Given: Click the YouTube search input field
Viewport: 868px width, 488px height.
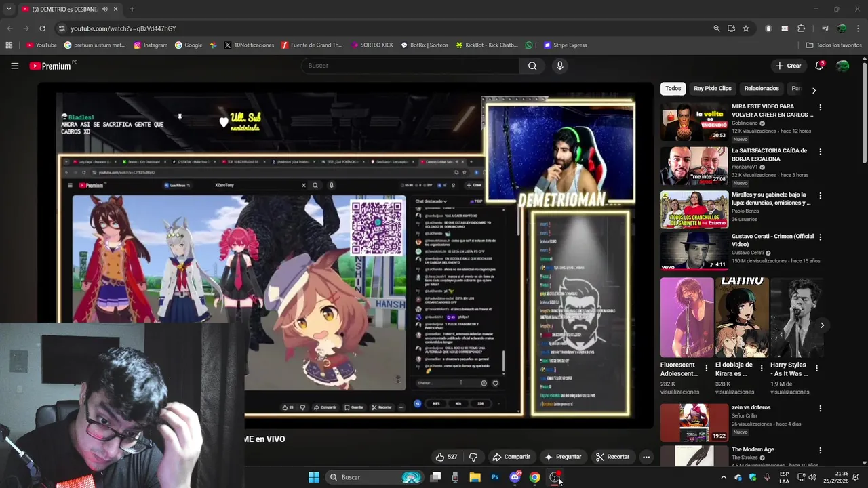Looking at the screenshot, I should 410,66.
